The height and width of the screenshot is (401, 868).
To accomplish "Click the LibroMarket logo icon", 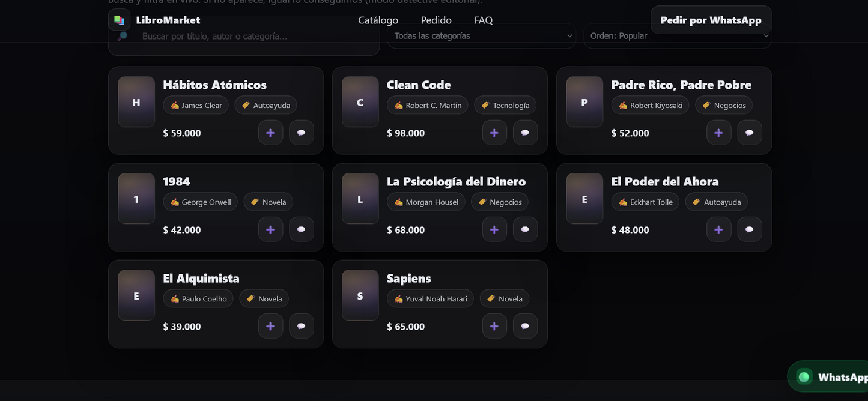I will click(119, 20).
